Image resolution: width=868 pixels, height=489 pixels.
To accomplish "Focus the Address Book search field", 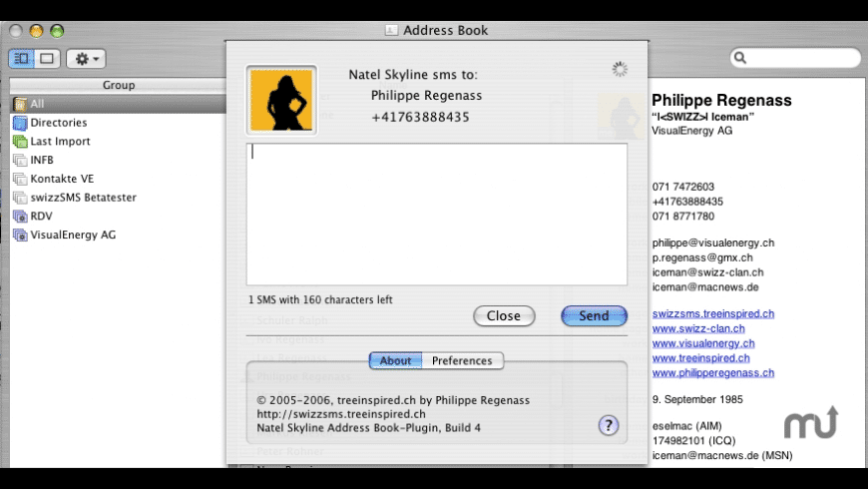I will point(795,58).
